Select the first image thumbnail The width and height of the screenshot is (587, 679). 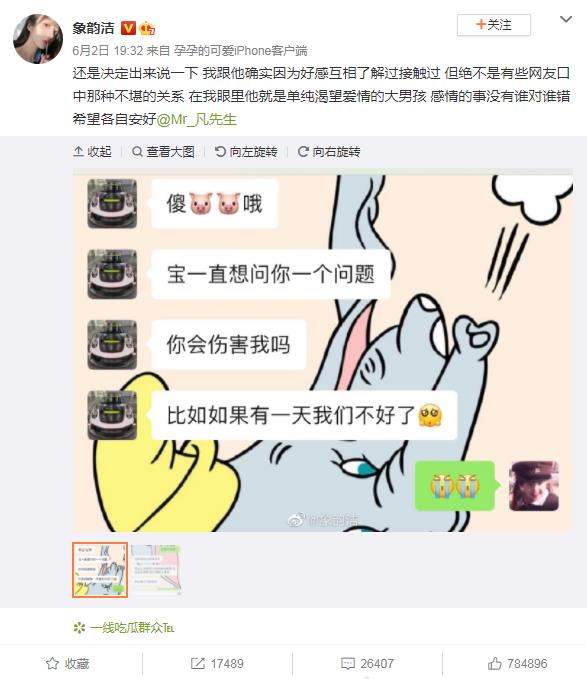[100, 570]
